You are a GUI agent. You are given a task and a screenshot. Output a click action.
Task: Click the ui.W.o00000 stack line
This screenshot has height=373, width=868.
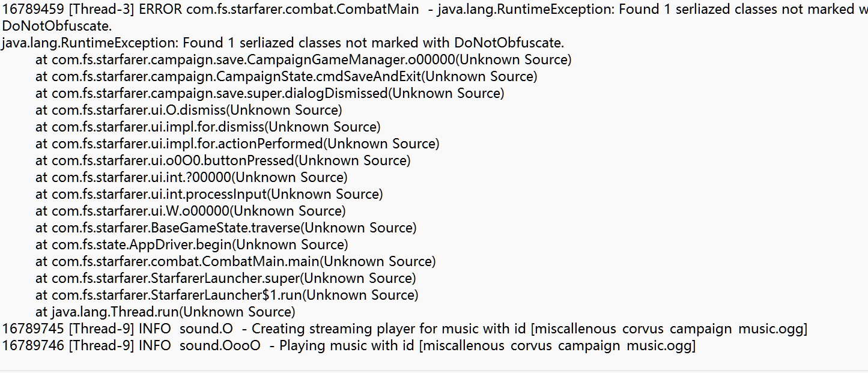click(190, 211)
